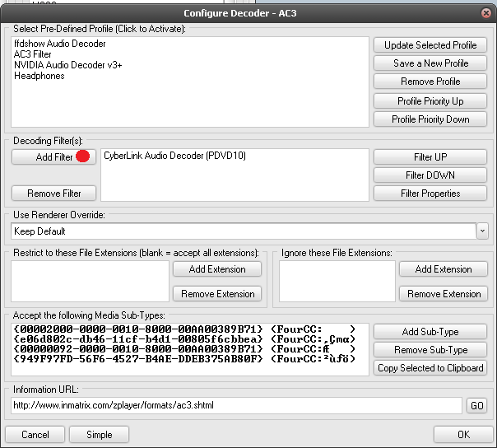
Task: Select the Headphones profile
Action: [x=39, y=76]
